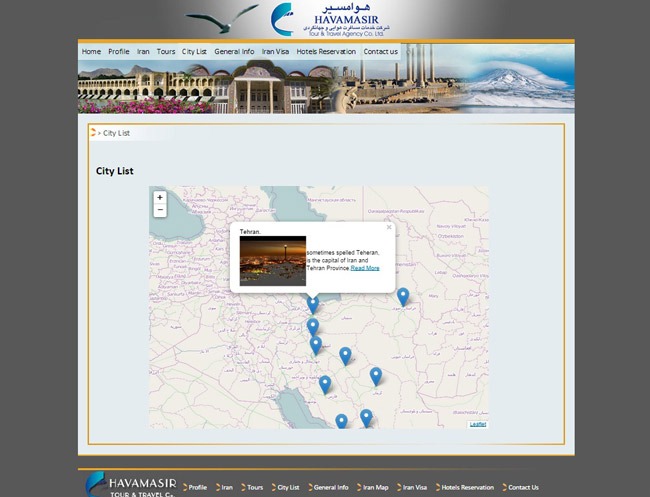Open the Tehran photo thumbnail in the popup
This screenshot has width=650, height=497.
point(273,261)
